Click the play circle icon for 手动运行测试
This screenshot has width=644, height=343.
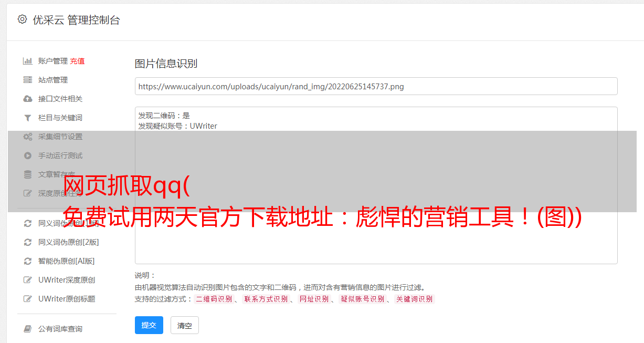[x=28, y=155]
